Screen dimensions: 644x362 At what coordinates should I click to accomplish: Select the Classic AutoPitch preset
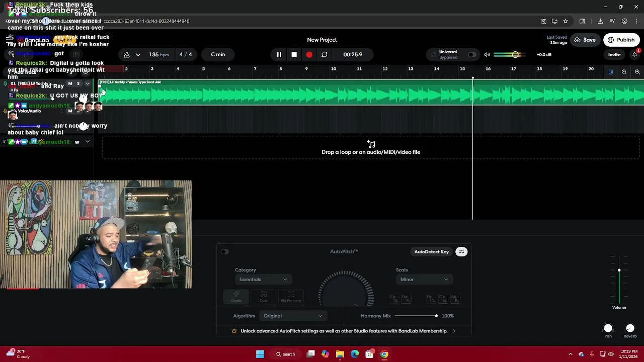tap(236, 297)
